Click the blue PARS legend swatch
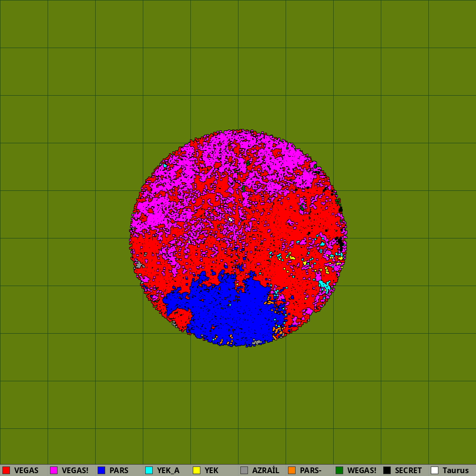The height and width of the screenshot is (476, 476). [101, 470]
